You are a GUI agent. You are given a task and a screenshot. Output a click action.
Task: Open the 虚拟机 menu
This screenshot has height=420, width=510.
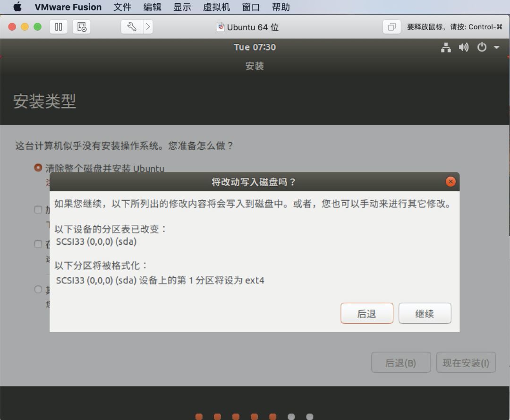tap(216, 7)
